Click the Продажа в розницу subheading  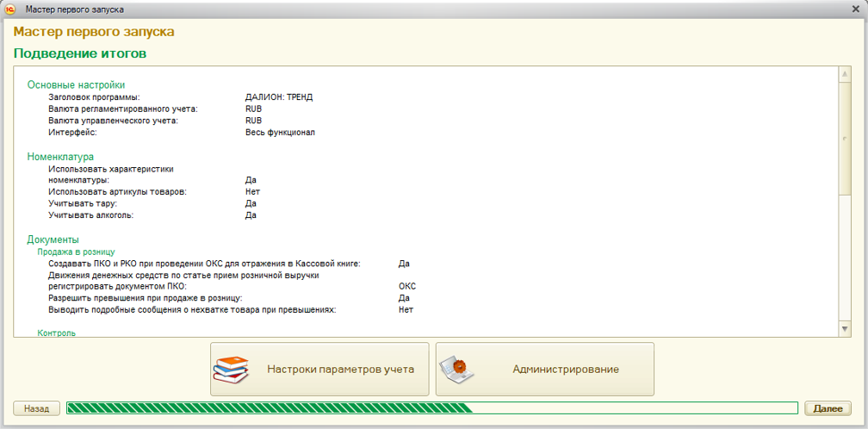pyautogui.click(x=76, y=252)
